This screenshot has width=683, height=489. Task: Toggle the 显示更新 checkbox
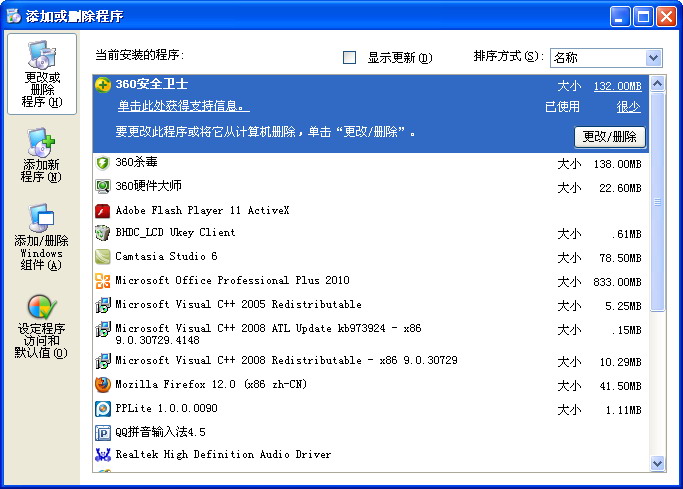pos(349,57)
